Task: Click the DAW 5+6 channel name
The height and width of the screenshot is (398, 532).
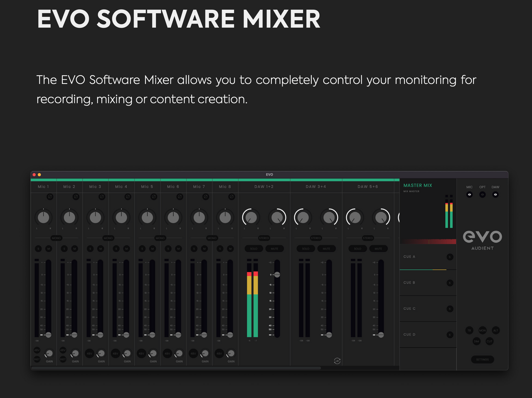Action: [368, 187]
